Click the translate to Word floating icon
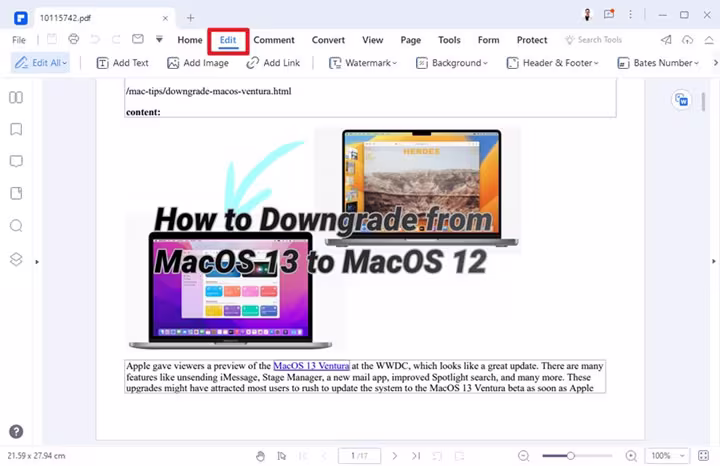 coord(682,100)
